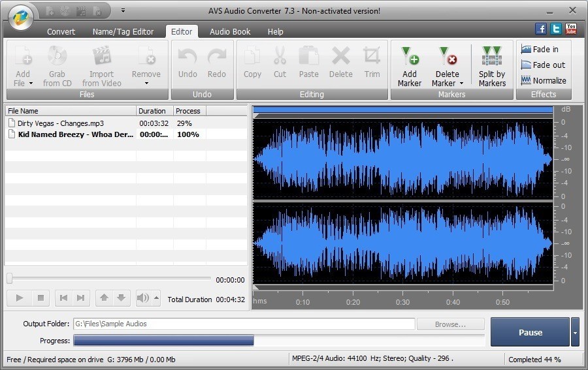Skip to next track button
Screen dimensions: 588x370
tap(80, 298)
